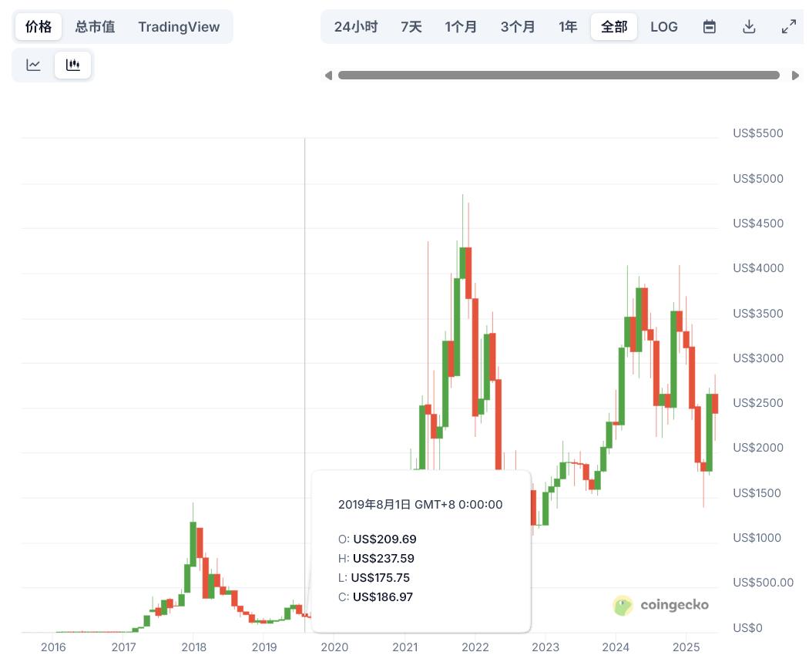The height and width of the screenshot is (672, 809).
Task: Open the TradingView tab
Action: tap(179, 26)
